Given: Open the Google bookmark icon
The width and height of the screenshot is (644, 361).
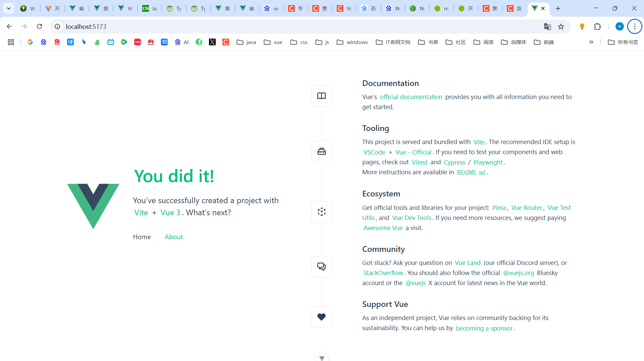Looking at the screenshot, I should [30, 42].
